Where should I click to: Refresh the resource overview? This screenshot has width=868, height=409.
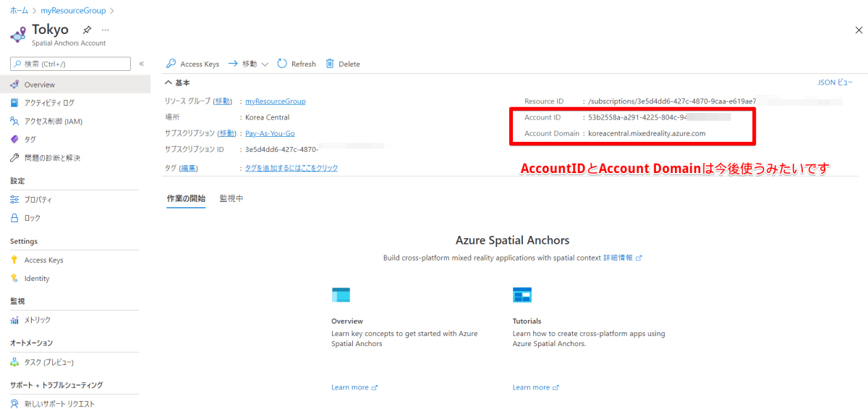297,64
